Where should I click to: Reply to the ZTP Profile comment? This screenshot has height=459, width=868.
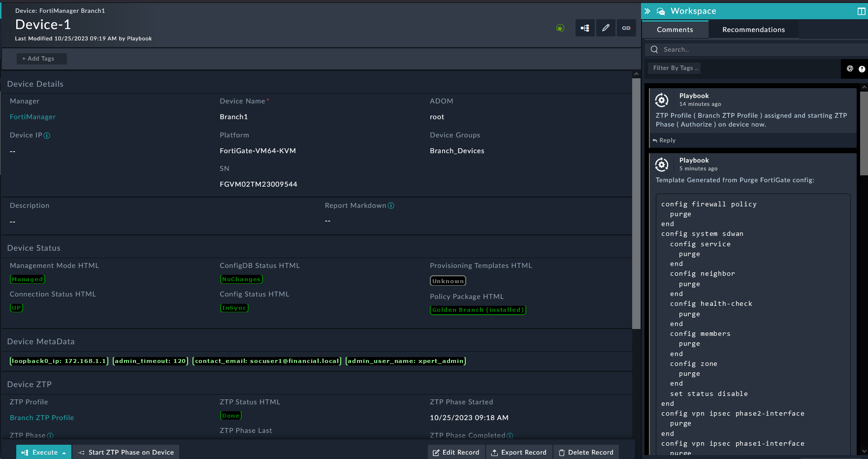(664, 140)
